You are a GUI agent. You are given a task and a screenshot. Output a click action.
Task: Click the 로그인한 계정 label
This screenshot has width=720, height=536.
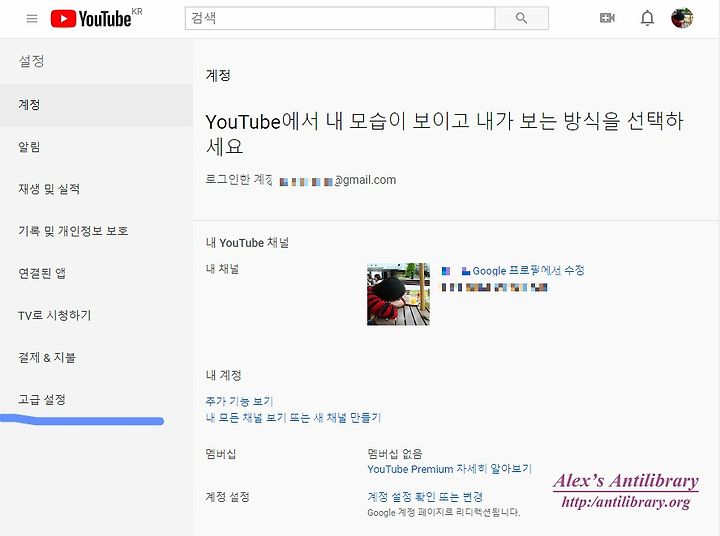[x=239, y=179]
